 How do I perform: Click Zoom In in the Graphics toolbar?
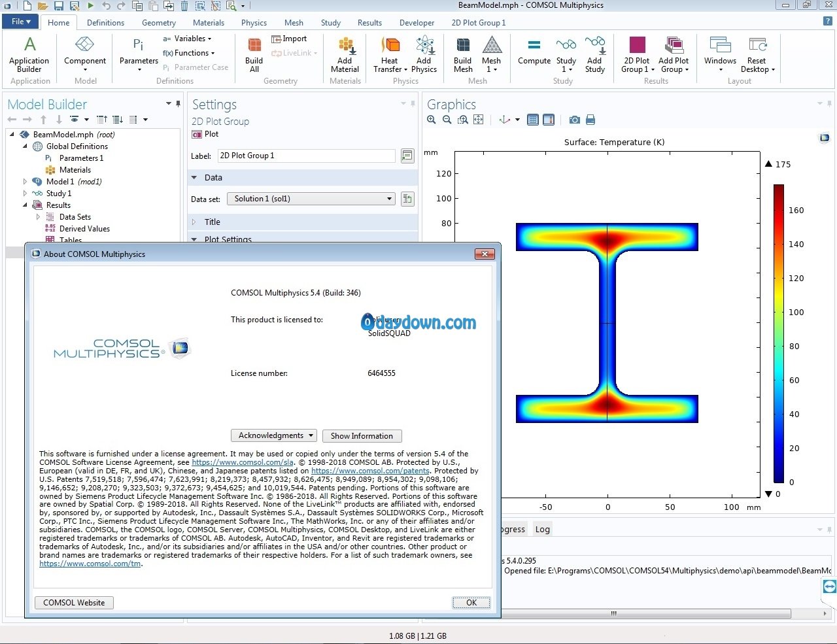coord(432,120)
